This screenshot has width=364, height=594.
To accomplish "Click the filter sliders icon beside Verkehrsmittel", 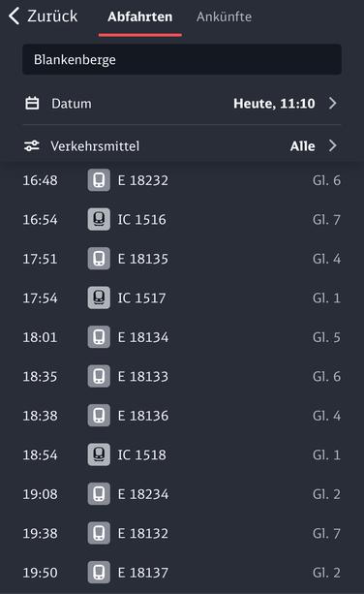I will coord(32,146).
